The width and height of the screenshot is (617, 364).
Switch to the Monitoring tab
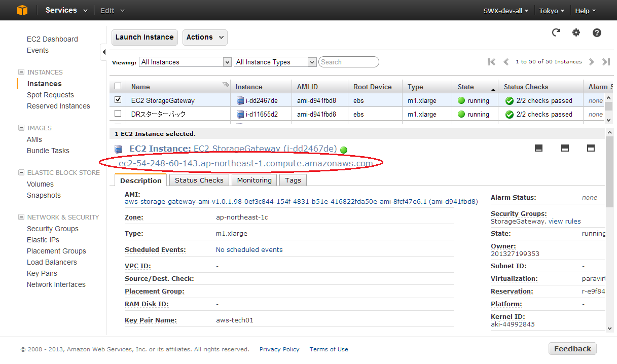[x=253, y=180]
